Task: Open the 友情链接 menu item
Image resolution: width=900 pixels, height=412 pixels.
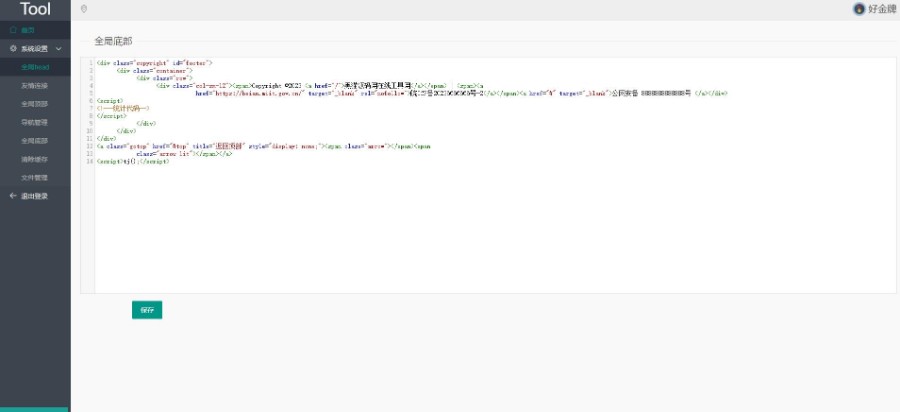Action: pos(35,85)
